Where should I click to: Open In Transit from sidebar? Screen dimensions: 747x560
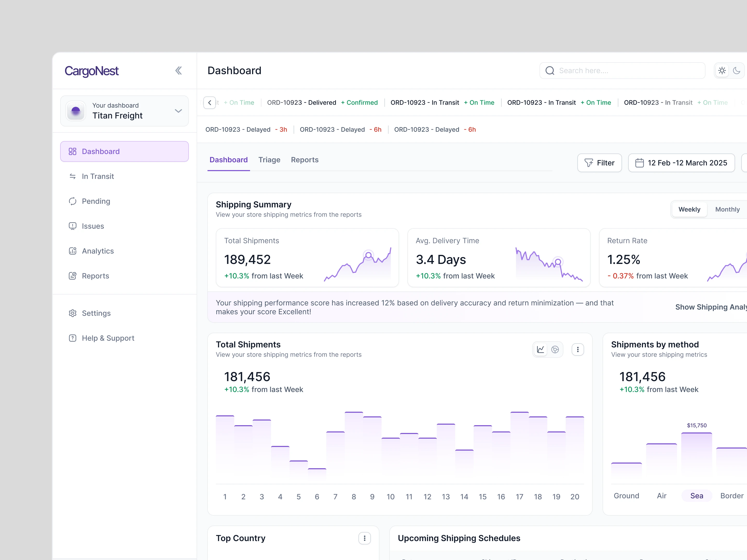[98, 177]
